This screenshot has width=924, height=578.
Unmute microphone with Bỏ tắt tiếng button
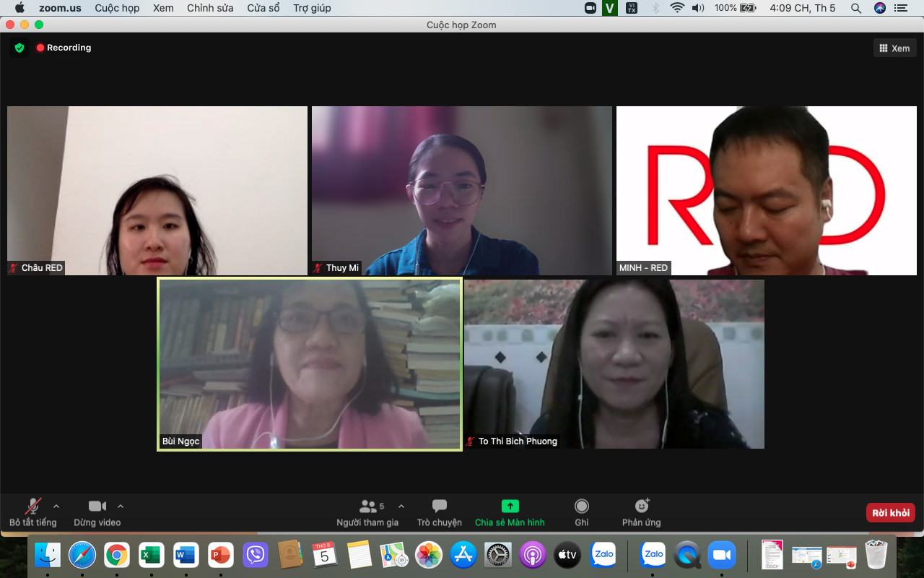click(32, 512)
